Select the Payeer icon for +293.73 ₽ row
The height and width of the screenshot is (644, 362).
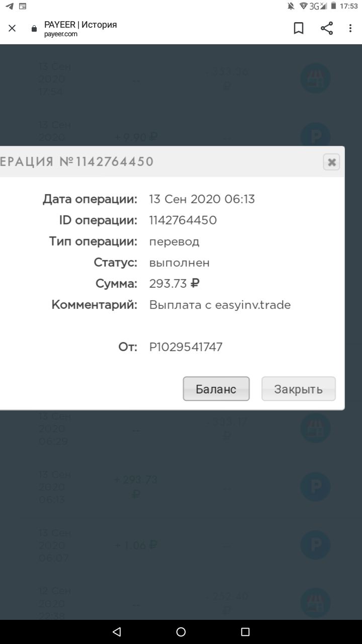pos(315,487)
